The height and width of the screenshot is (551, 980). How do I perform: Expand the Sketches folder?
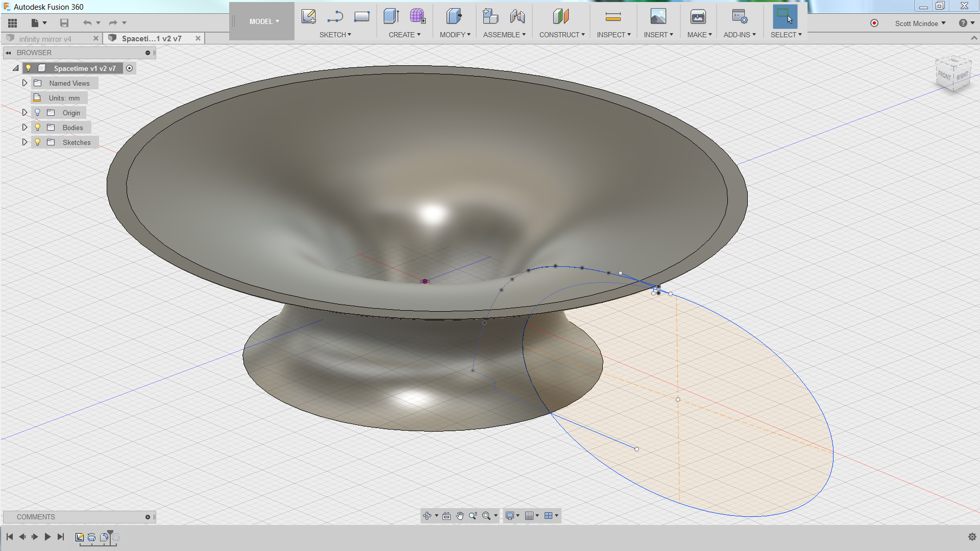point(24,142)
